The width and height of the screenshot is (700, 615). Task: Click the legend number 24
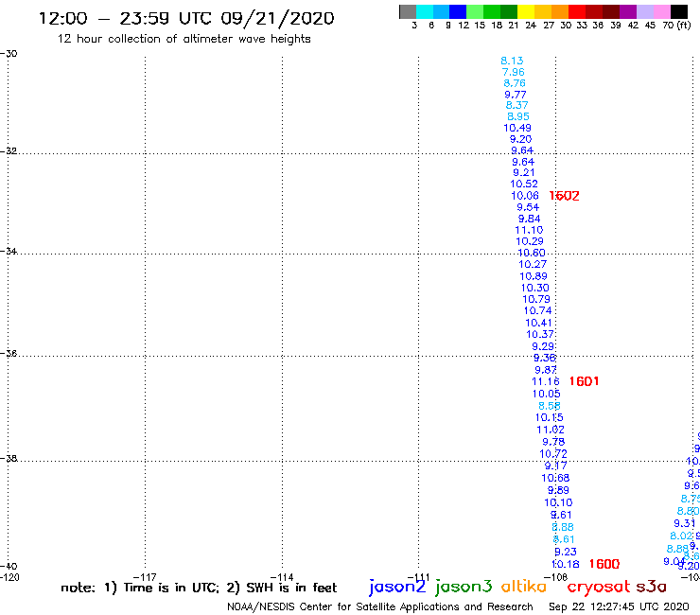tap(531, 26)
